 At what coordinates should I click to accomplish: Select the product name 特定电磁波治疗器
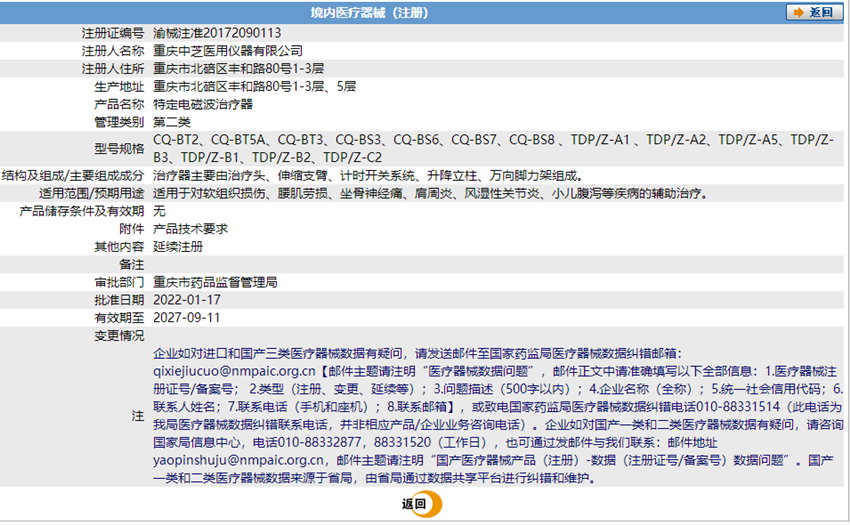(x=203, y=104)
